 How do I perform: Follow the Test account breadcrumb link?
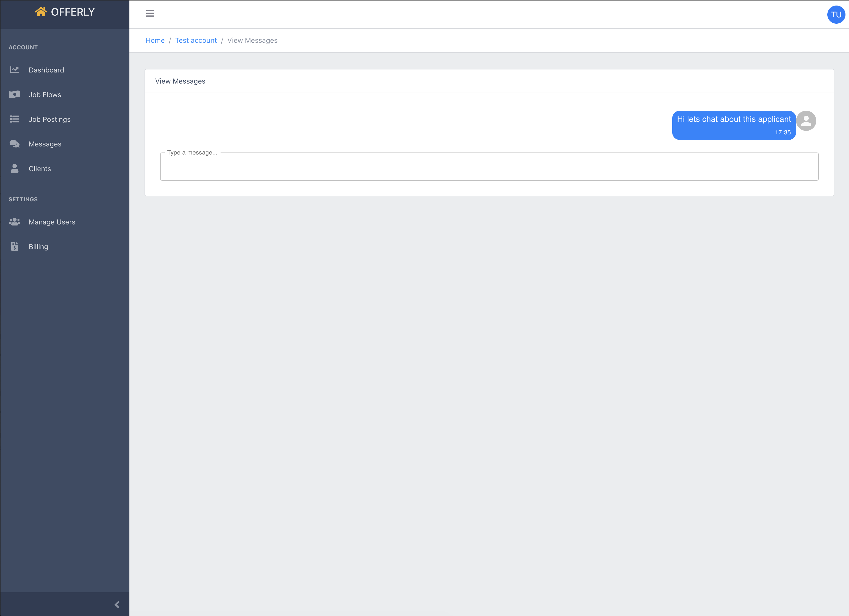196,41
